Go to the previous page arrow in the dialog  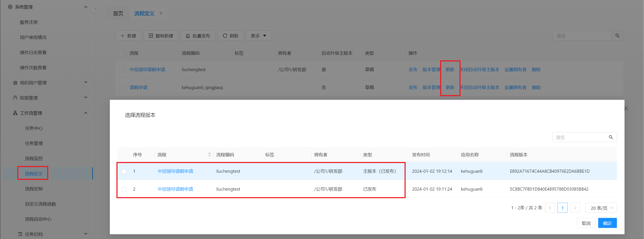point(550,208)
